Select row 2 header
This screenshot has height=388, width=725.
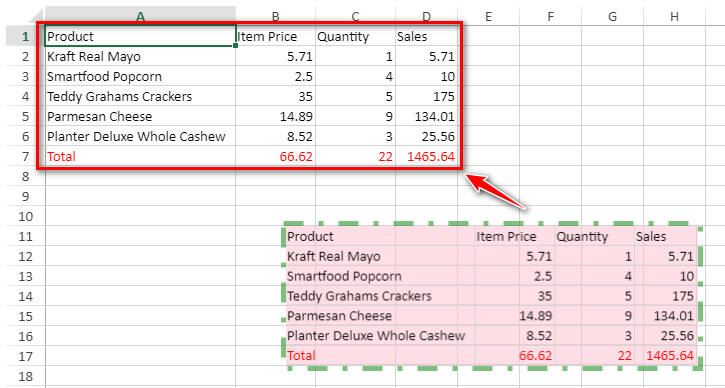click(25, 56)
